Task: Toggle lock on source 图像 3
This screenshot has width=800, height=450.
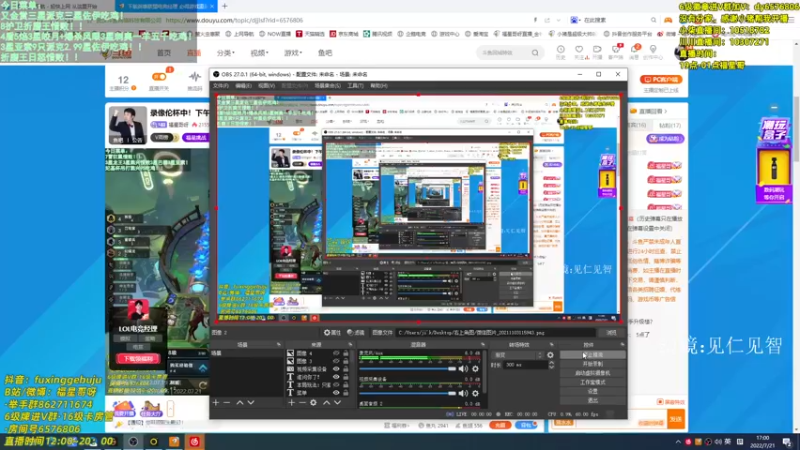Action: tap(346, 361)
